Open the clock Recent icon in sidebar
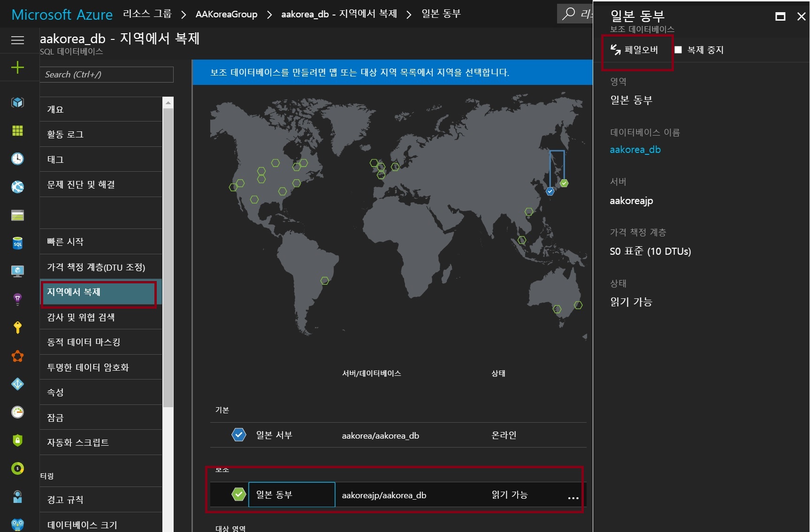This screenshot has height=532, width=810. point(17,159)
